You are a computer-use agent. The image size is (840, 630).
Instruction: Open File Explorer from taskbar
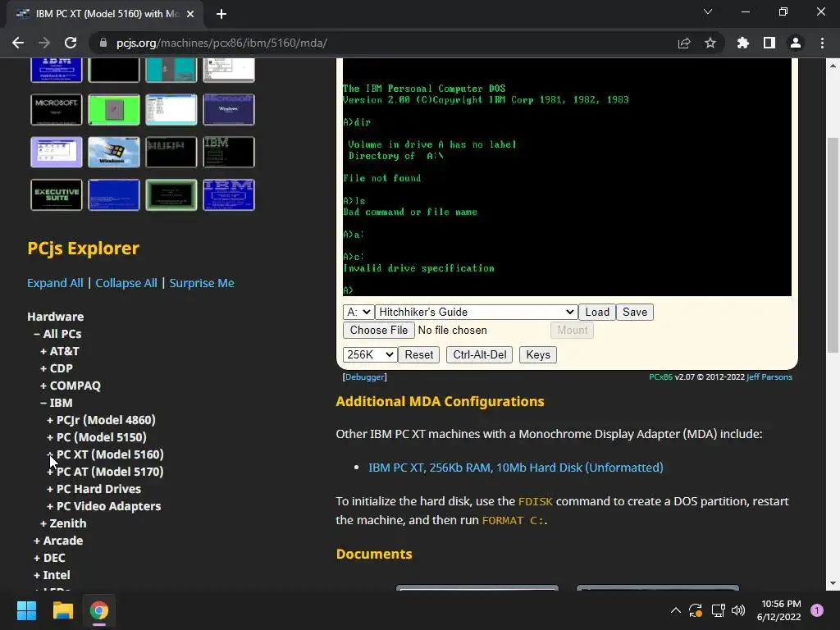point(62,610)
